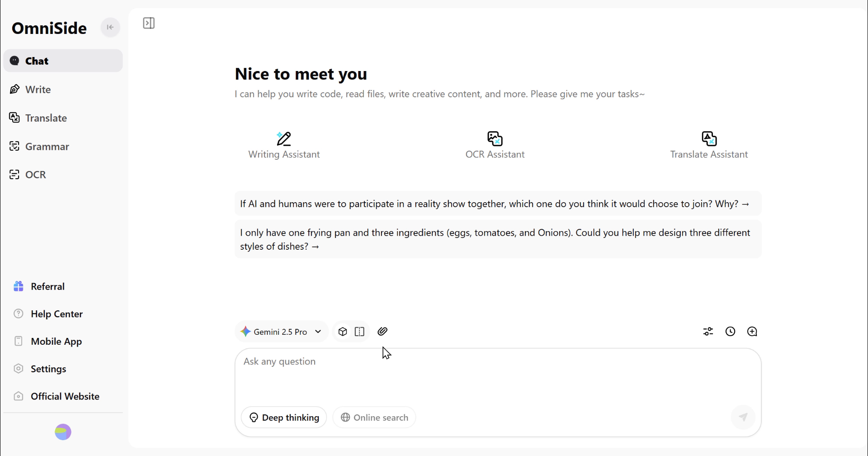Open the Grammar section

point(47,147)
